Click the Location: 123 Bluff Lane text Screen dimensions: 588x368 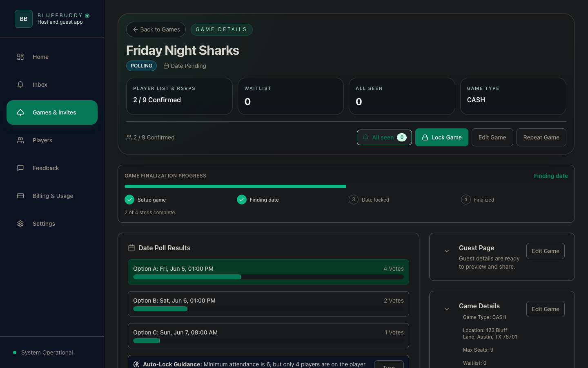click(490, 334)
